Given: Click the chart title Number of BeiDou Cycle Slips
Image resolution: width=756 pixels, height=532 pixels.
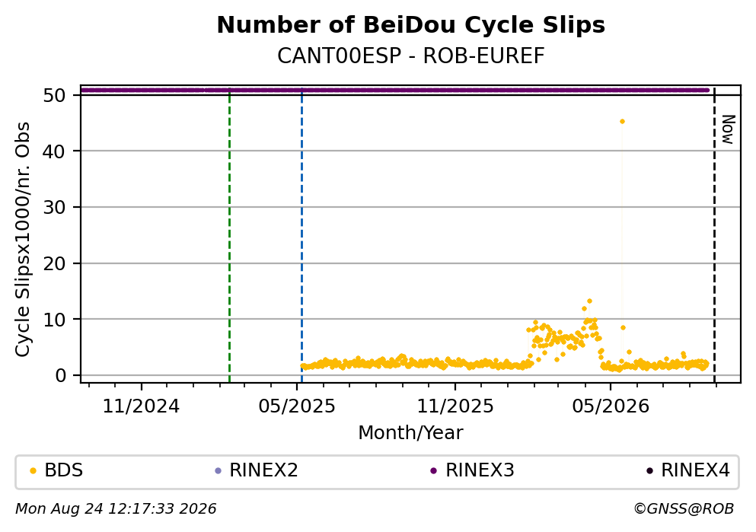Looking at the screenshot, I should coord(411,25).
